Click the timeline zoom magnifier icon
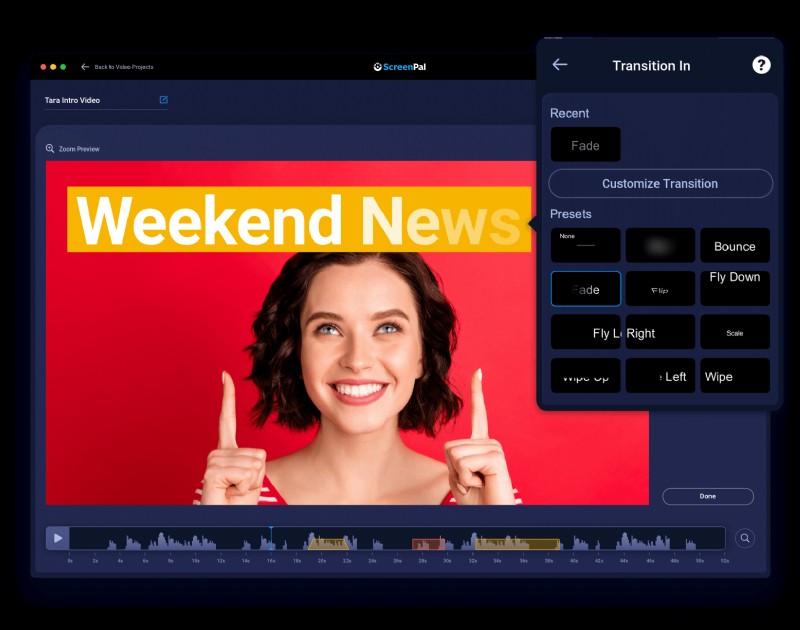800x630 pixels. click(x=745, y=538)
